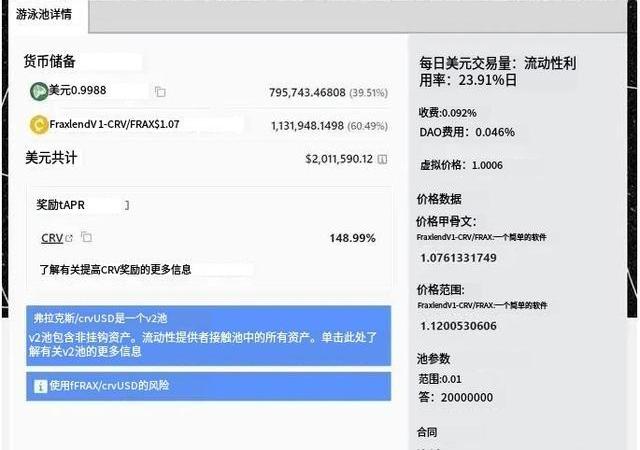Click the 答：20000000 parameter
Image resolution: width=640 pixels, height=450 pixels.
point(456,397)
